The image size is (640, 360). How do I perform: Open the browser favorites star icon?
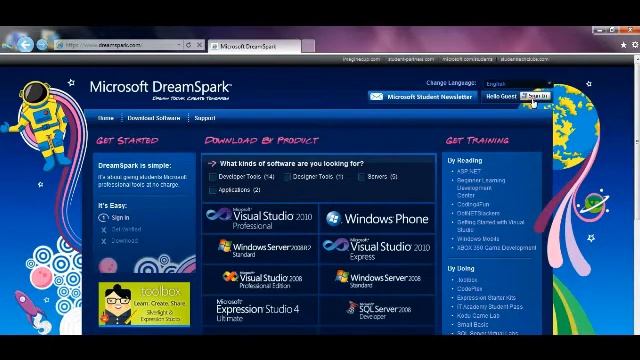(623, 45)
